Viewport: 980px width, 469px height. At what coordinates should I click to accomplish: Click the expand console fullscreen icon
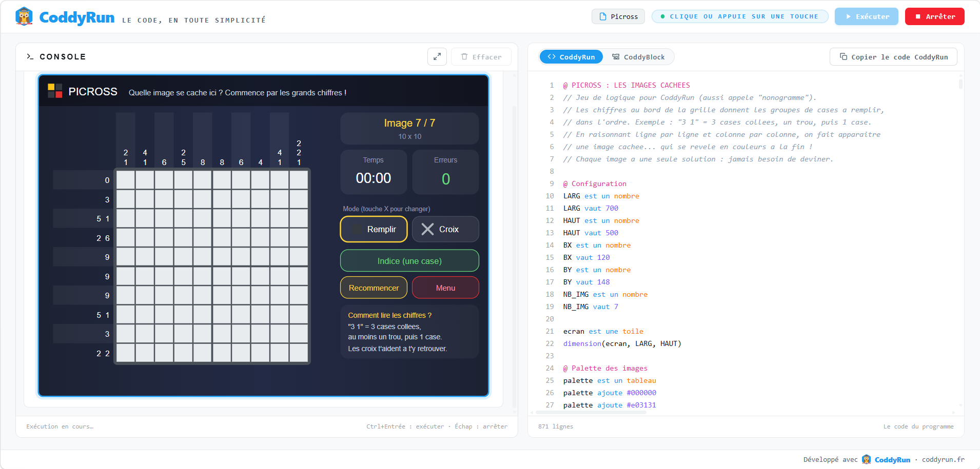coord(437,57)
